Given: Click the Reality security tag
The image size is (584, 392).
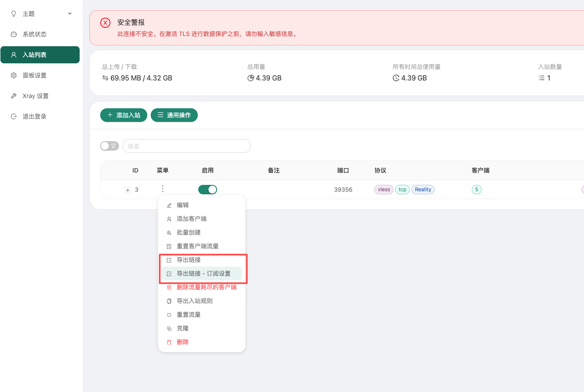Looking at the screenshot, I should [x=423, y=190].
